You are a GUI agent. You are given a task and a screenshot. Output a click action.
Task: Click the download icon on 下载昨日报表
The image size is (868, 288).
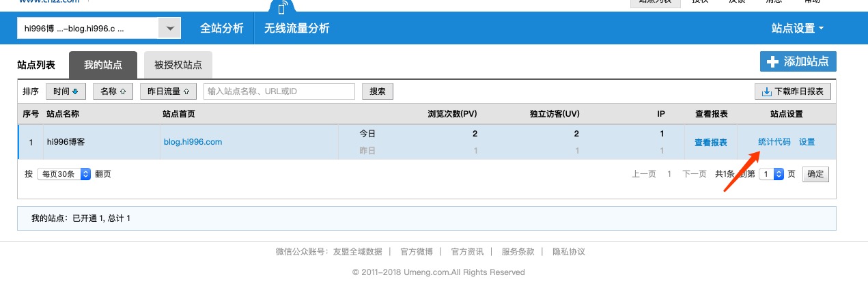tap(766, 91)
